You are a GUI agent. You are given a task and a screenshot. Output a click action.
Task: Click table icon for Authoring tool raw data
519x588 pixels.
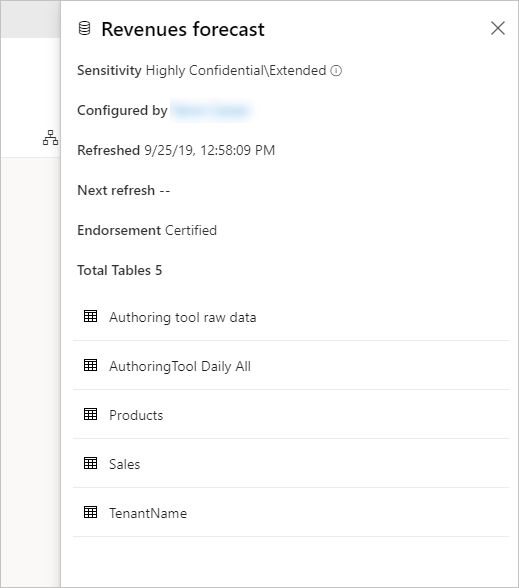pos(90,316)
